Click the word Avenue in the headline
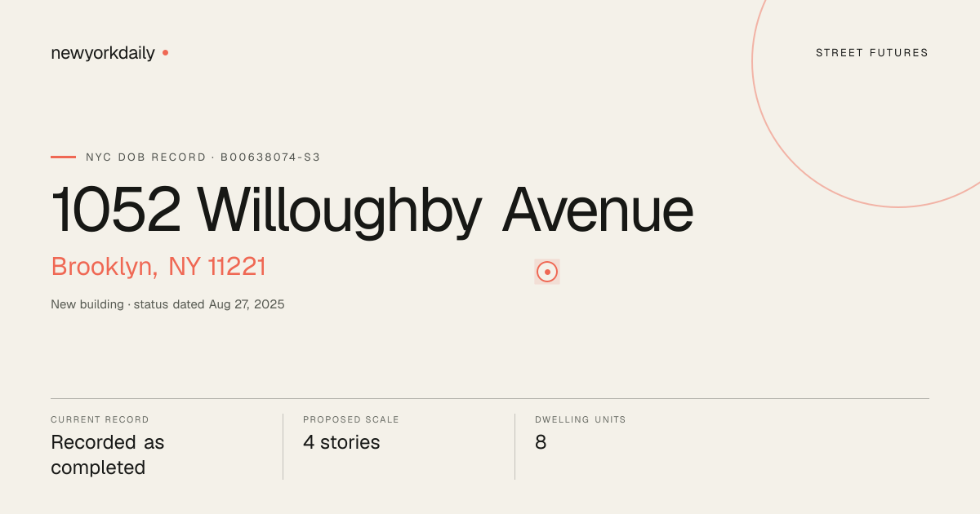 click(x=598, y=210)
